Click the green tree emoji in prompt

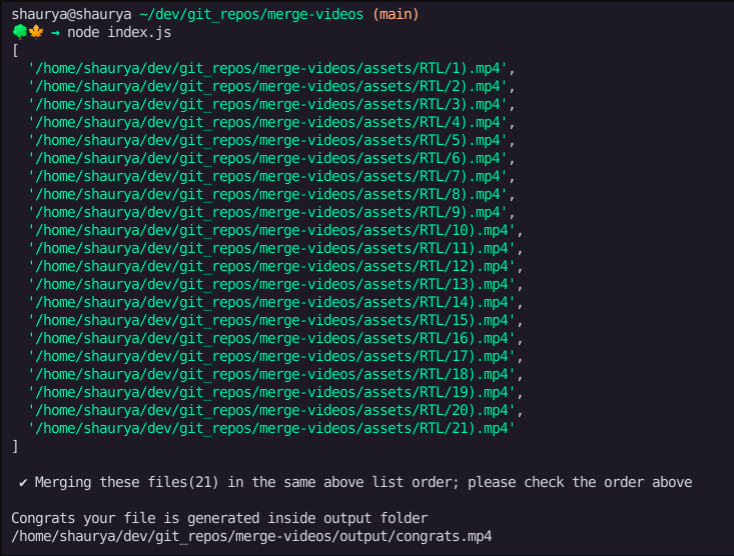(x=20, y=32)
